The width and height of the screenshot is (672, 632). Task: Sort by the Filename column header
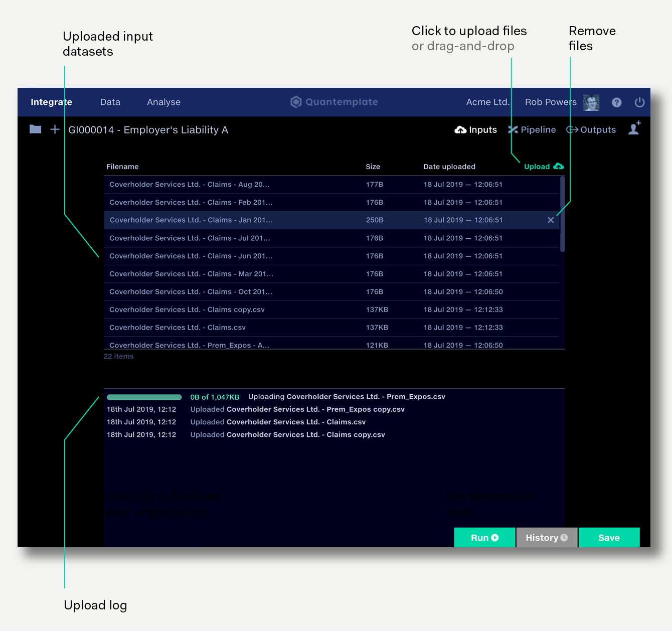122,167
